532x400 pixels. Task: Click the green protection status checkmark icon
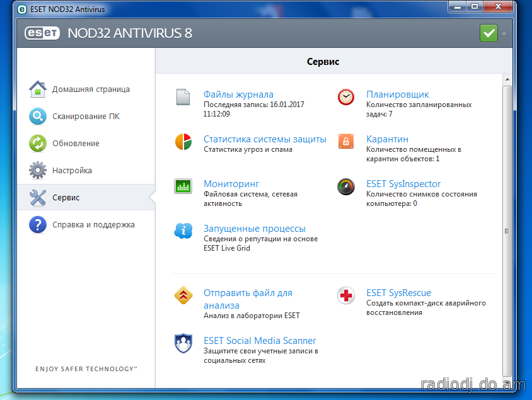tap(489, 33)
